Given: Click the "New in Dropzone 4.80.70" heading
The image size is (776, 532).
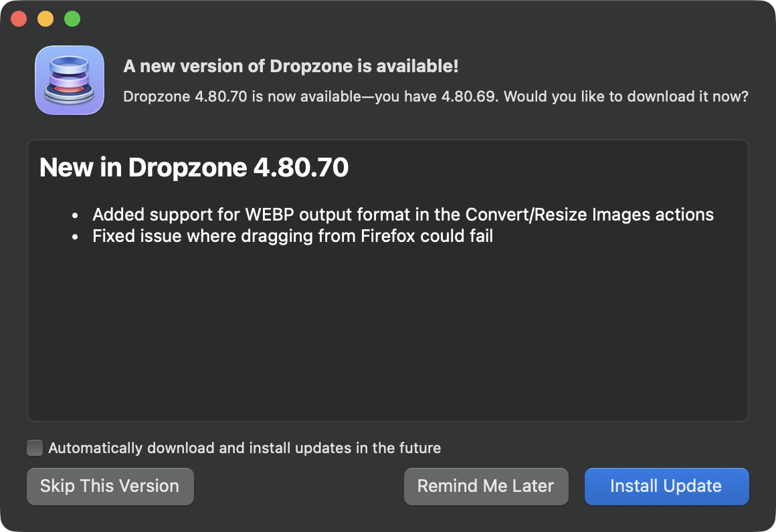Looking at the screenshot, I should click(194, 167).
